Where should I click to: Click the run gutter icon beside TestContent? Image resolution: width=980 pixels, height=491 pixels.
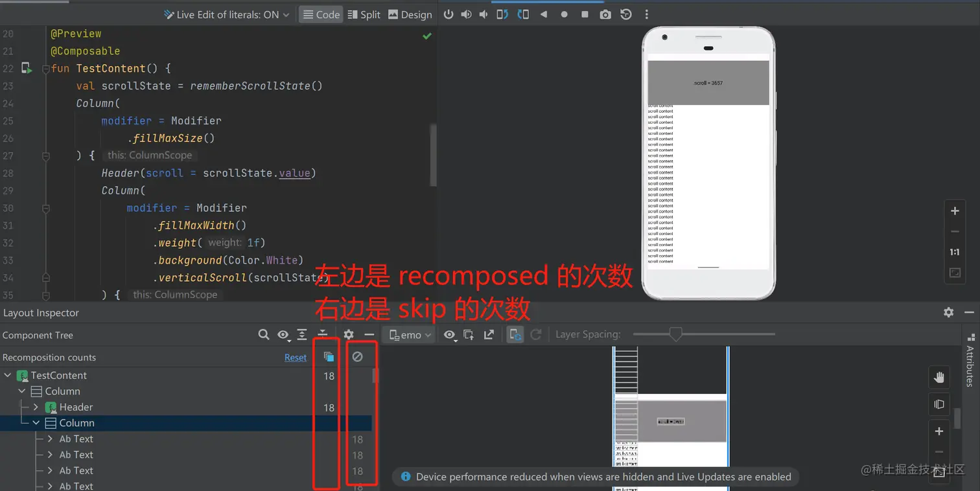pyautogui.click(x=27, y=68)
